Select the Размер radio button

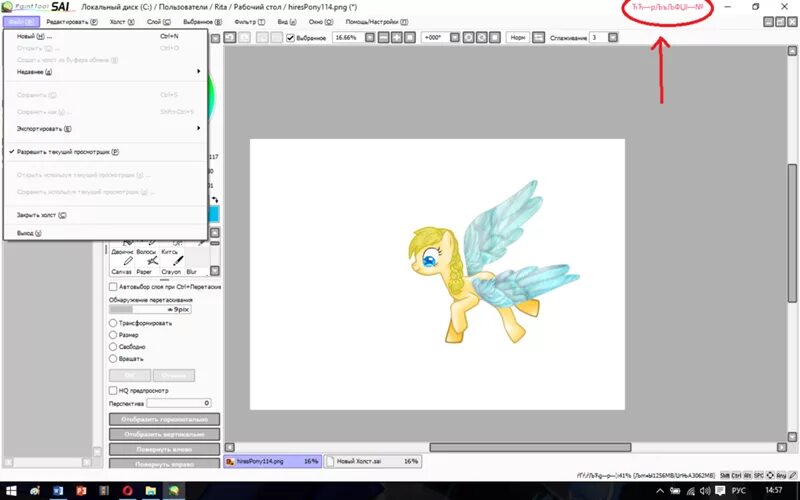(x=113, y=335)
